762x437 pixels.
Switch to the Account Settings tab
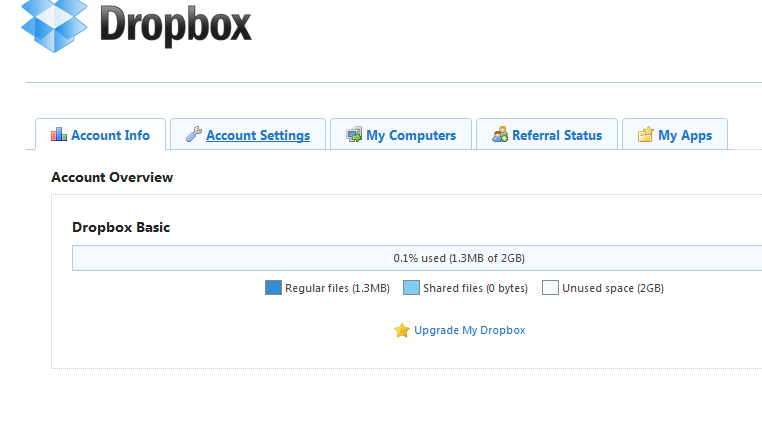[248, 135]
